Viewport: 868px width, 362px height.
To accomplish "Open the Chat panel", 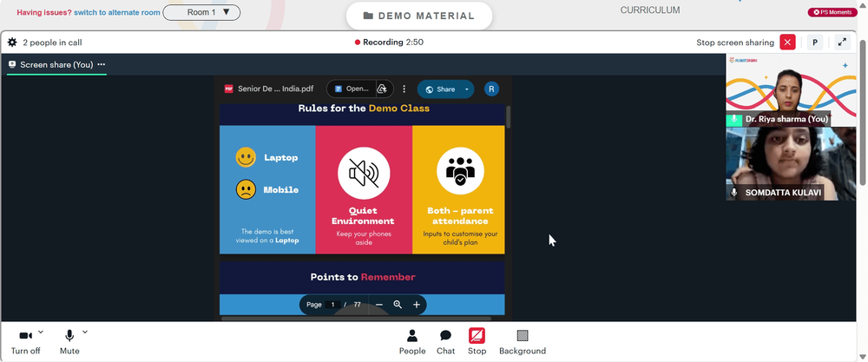I will (x=445, y=342).
